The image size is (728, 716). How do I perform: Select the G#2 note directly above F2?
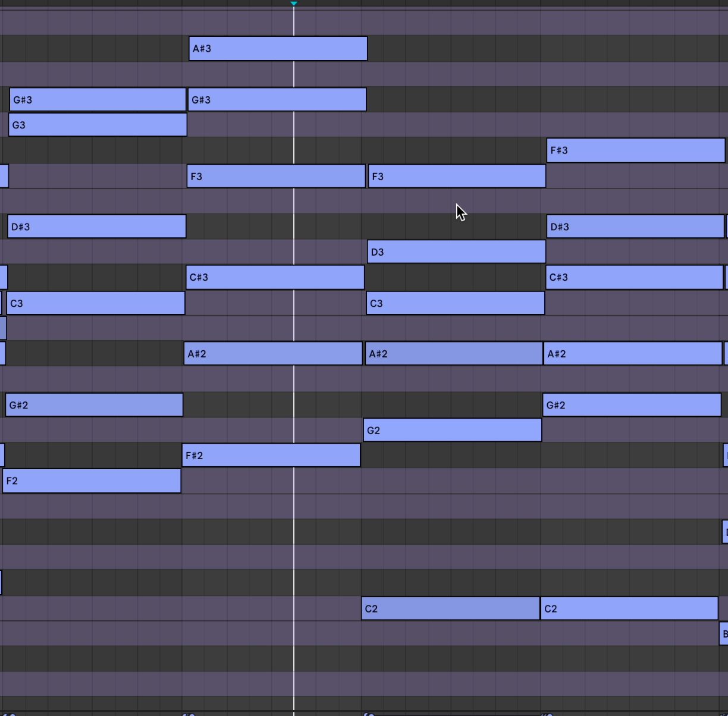point(94,405)
